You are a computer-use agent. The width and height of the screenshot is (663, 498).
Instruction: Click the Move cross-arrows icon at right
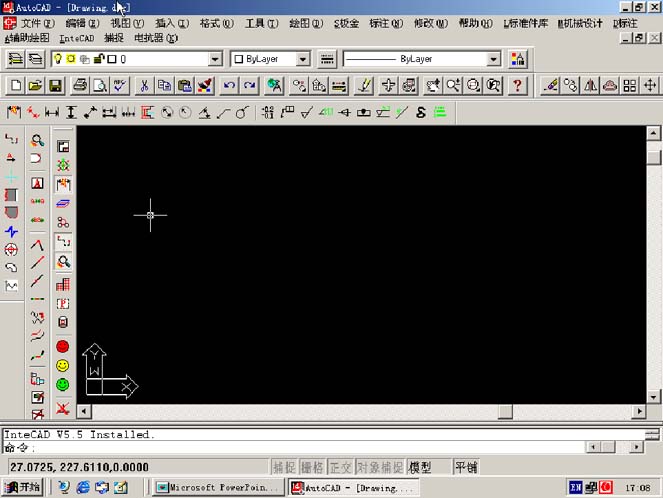(649, 86)
